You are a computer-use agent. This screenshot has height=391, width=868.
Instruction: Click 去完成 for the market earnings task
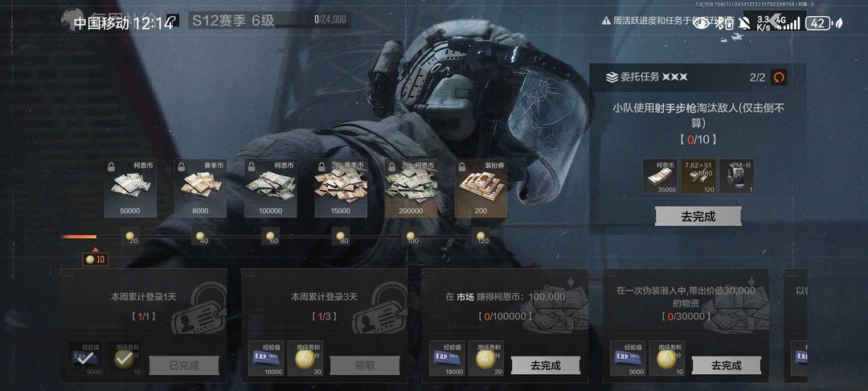[545, 365]
